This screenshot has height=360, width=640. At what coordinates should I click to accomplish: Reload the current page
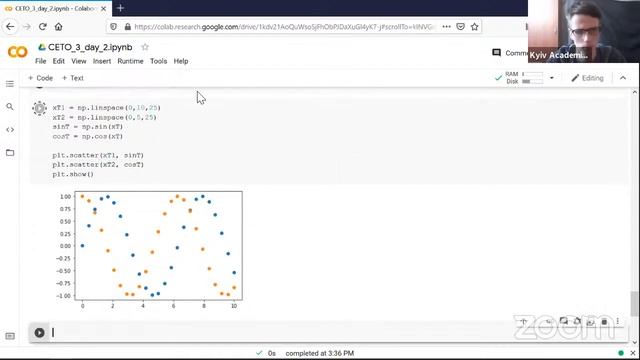[42, 27]
